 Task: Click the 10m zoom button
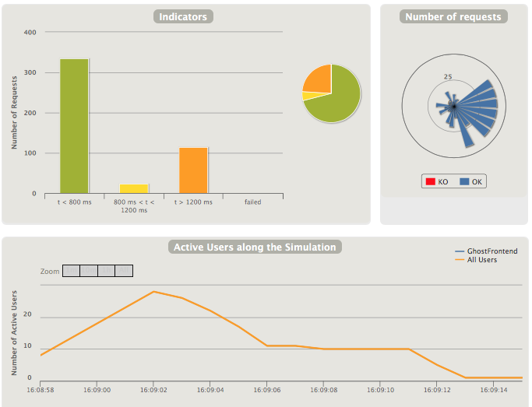click(x=89, y=271)
